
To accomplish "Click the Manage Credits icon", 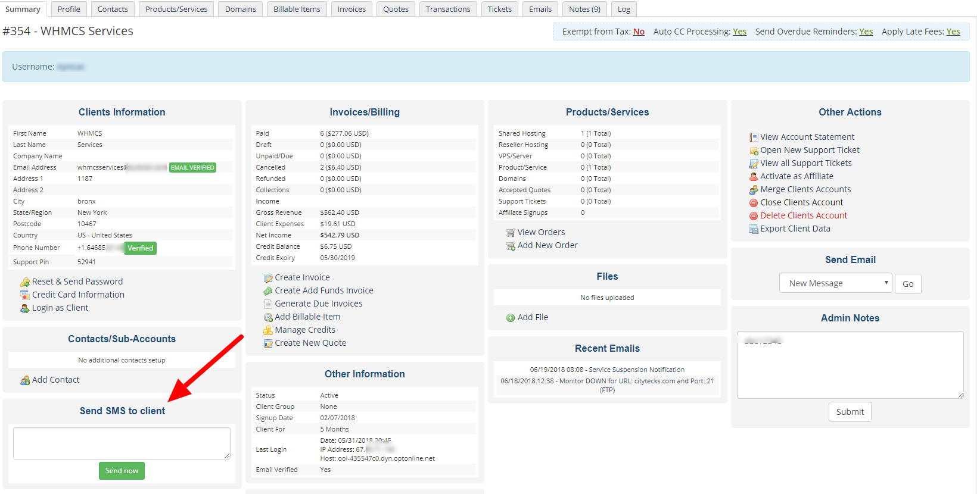I will tap(268, 330).
